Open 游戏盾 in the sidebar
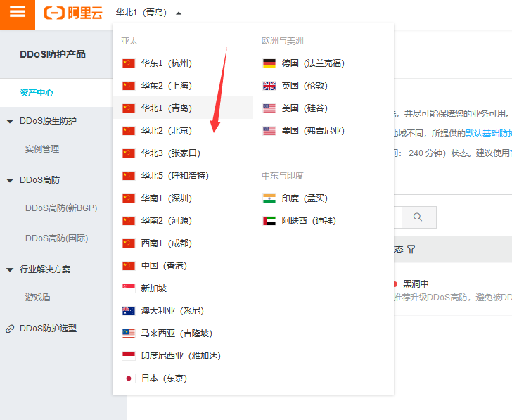This screenshot has width=512, height=420. tap(38, 298)
